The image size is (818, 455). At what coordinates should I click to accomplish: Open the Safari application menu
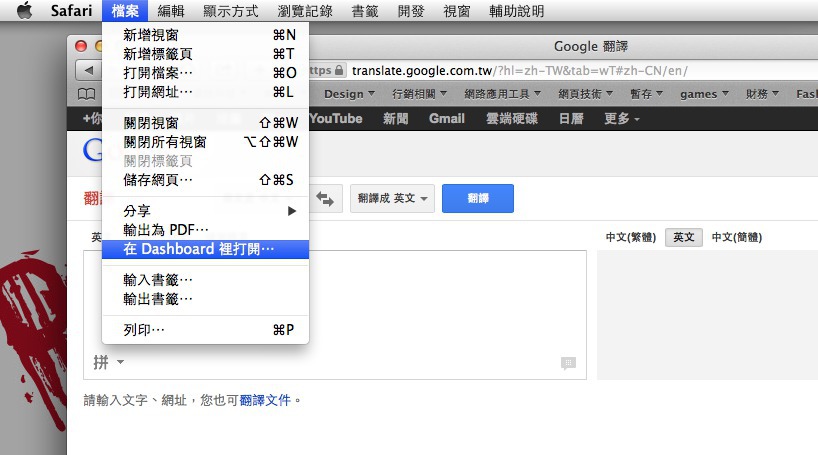[71, 10]
